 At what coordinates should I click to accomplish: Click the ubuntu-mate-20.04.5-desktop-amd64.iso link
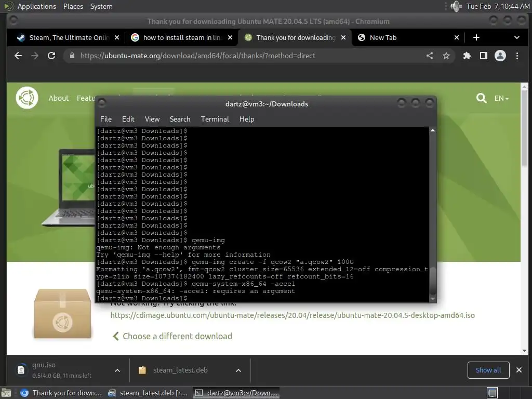click(x=292, y=315)
